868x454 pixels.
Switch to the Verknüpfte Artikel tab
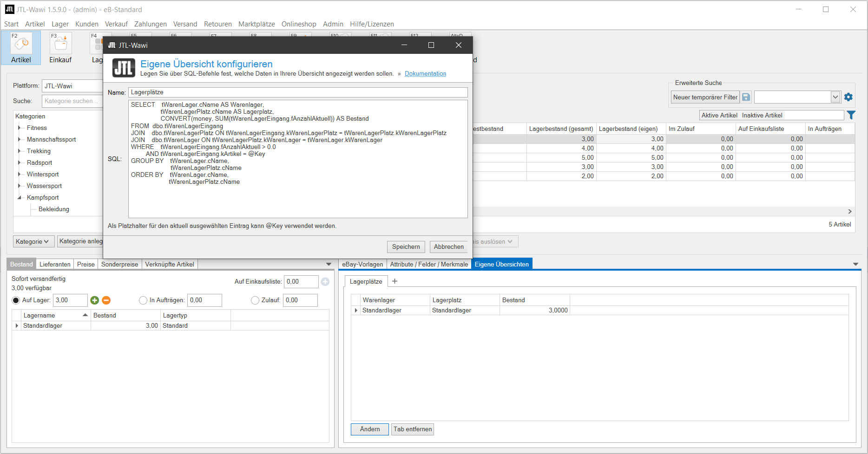[x=170, y=264]
